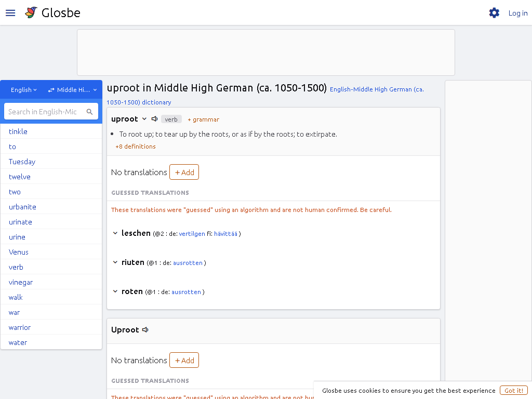Click the Glosbe hummingbird logo
The image size is (532, 399).
point(31,13)
